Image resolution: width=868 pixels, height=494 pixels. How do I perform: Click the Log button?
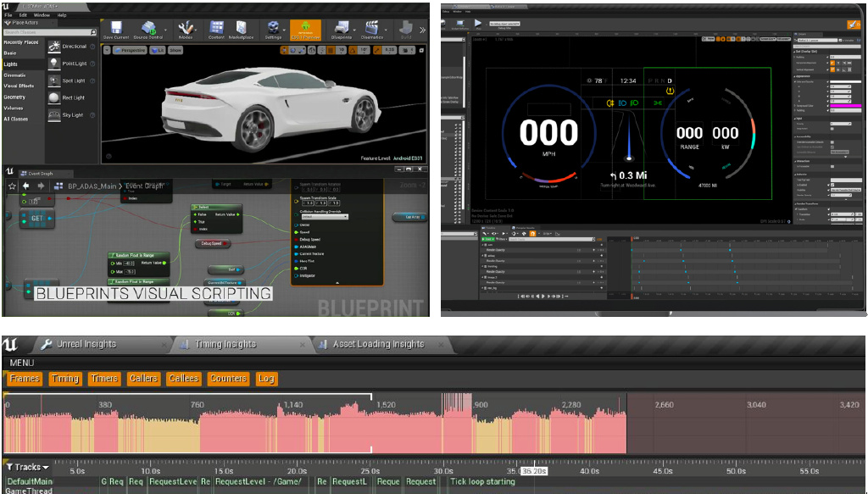tap(266, 379)
